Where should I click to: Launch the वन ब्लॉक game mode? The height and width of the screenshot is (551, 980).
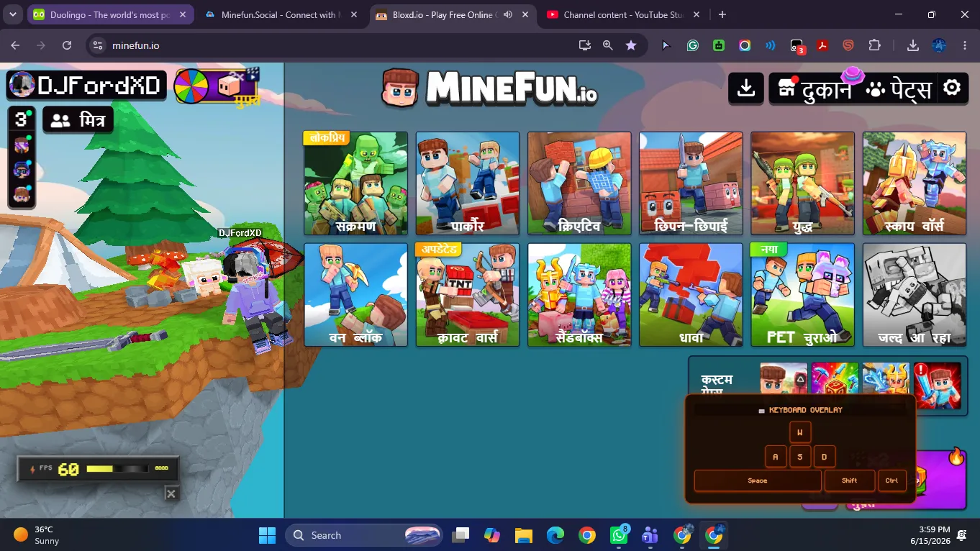(355, 295)
